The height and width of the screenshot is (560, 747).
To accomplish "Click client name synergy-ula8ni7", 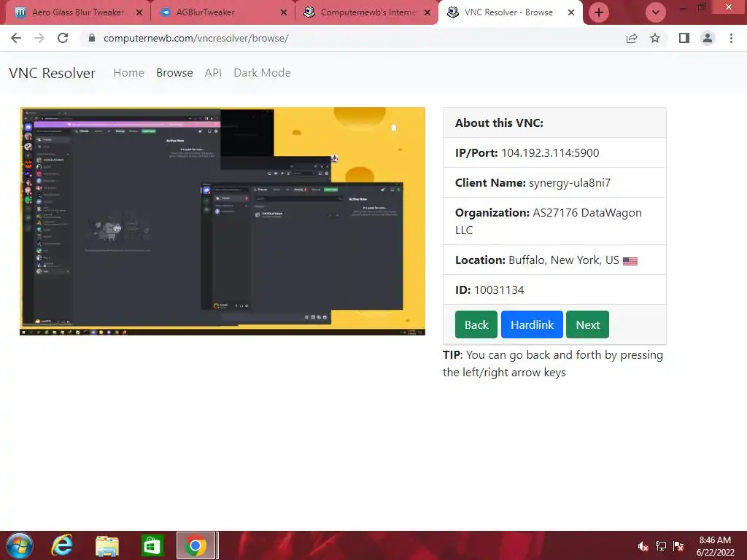I will point(569,183).
